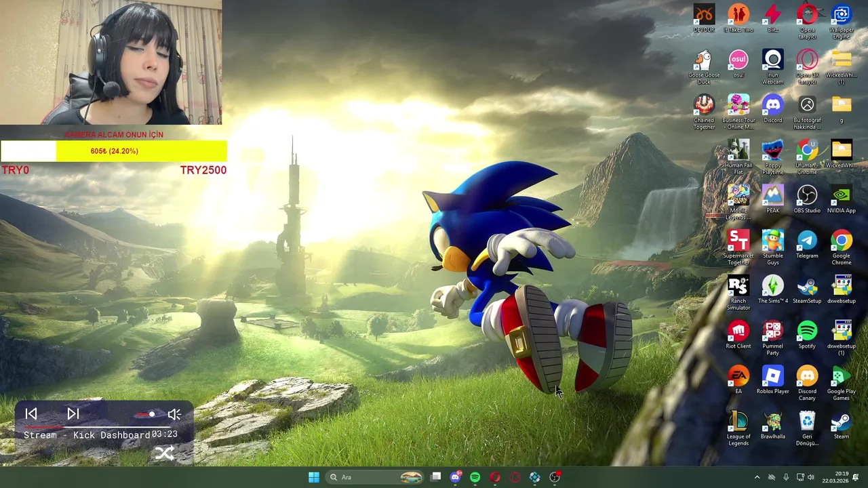Open Brawlhalla desktop shortcut
This screenshot has height=488, width=868.
click(x=772, y=425)
